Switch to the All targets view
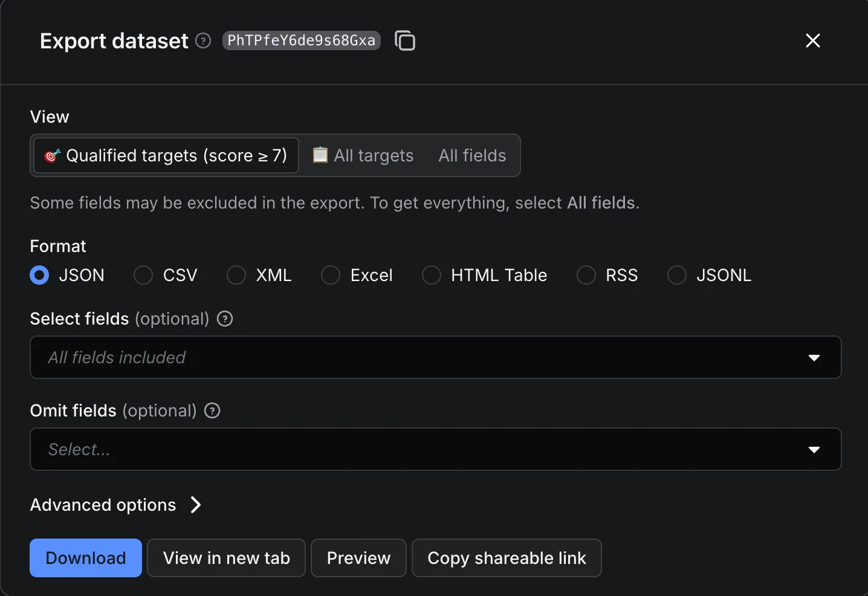Image resolution: width=868 pixels, height=596 pixels. [363, 155]
